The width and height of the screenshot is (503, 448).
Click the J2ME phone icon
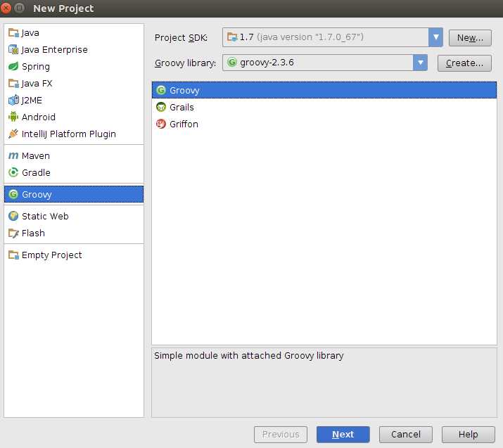(13, 100)
